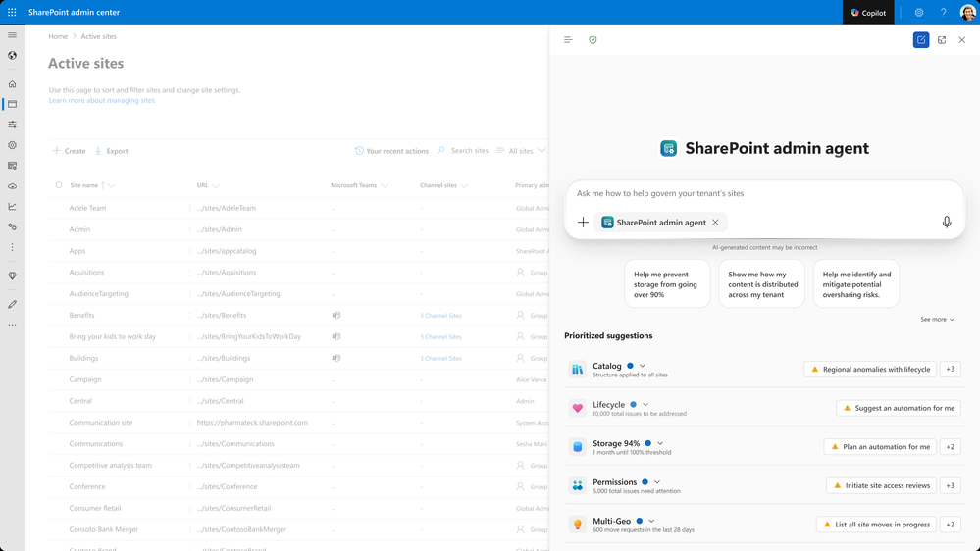Show +3 more Catalog actions

pos(950,370)
